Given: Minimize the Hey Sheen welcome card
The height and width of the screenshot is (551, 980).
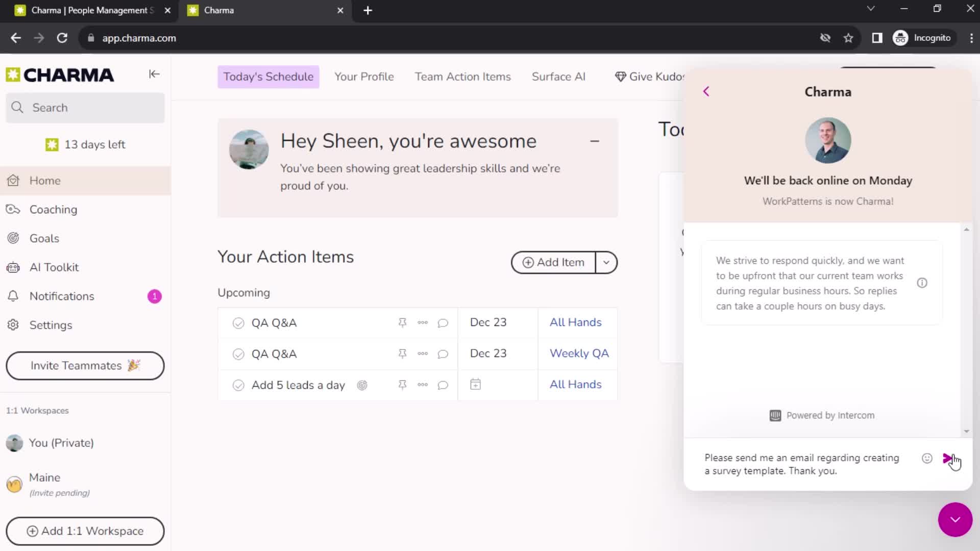Looking at the screenshot, I should pyautogui.click(x=595, y=141).
